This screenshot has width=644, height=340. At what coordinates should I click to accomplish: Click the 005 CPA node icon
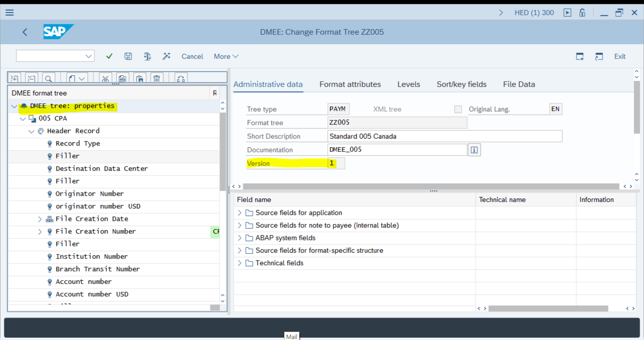pyautogui.click(x=33, y=119)
